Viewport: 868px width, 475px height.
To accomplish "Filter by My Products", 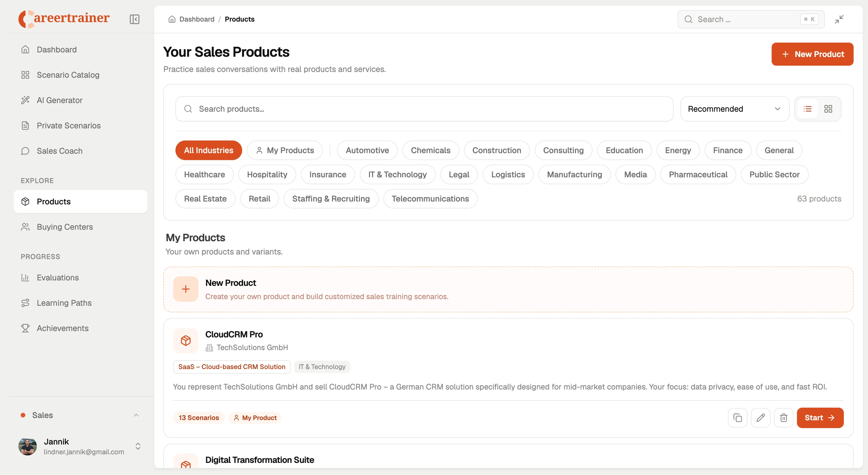I will pos(285,150).
